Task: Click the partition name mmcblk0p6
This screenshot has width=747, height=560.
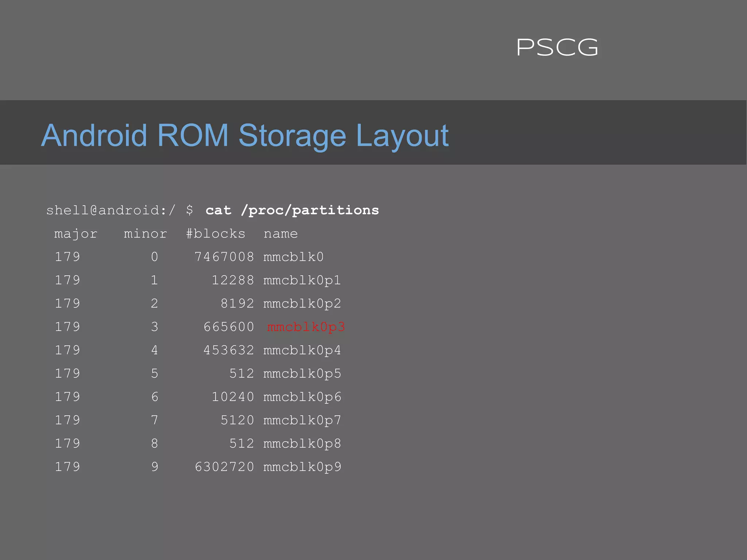Action: coord(302,397)
